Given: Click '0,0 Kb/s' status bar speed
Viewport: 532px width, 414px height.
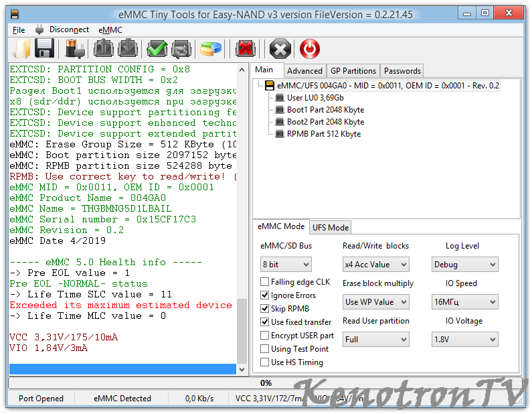Looking at the screenshot, I should pos(199,399).
